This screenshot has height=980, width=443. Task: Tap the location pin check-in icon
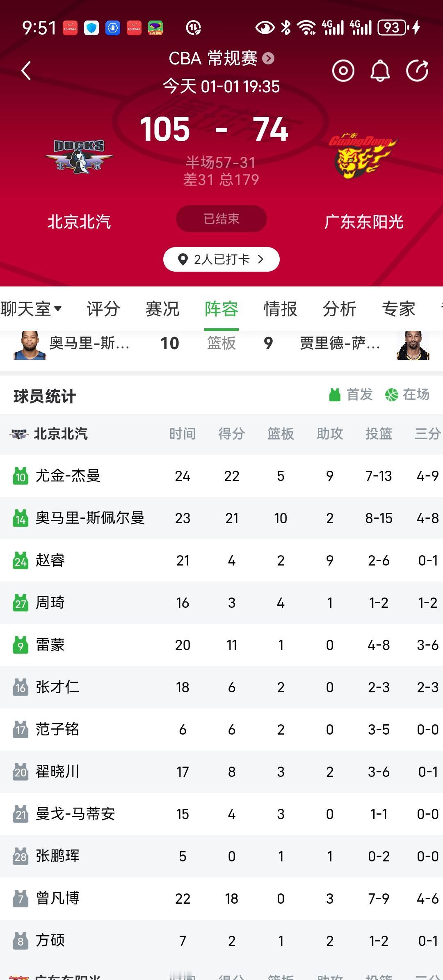(x=183, y=259)
